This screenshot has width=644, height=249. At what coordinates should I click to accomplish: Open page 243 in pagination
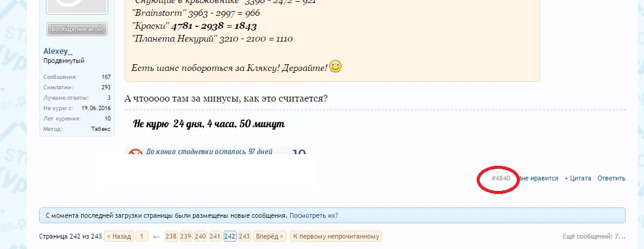pyautogui.click(x=244, y=236)
